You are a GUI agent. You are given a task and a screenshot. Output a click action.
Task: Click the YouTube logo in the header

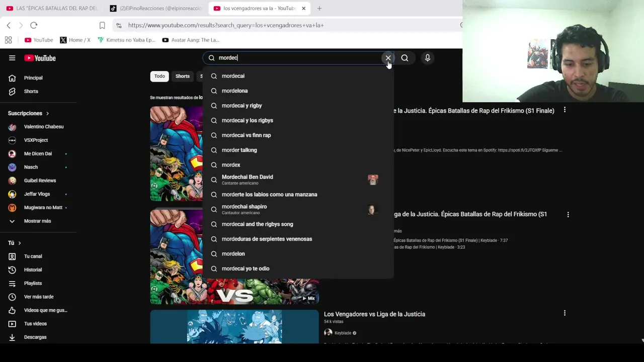(x=40, y=58)
